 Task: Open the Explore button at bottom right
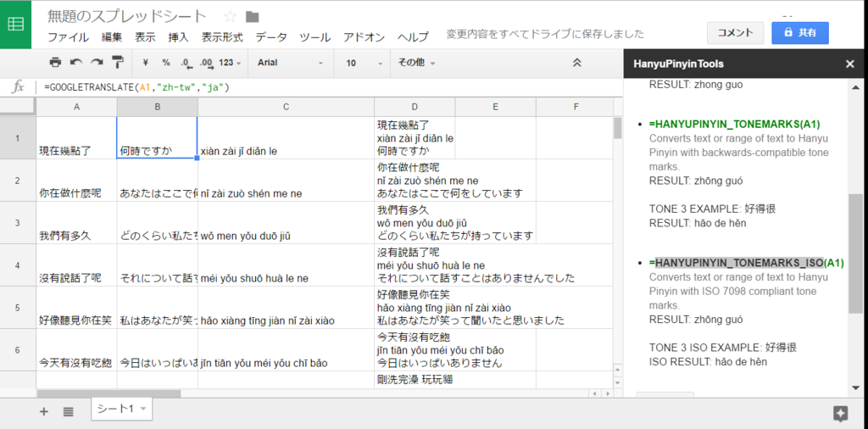(x=840, y=413)
